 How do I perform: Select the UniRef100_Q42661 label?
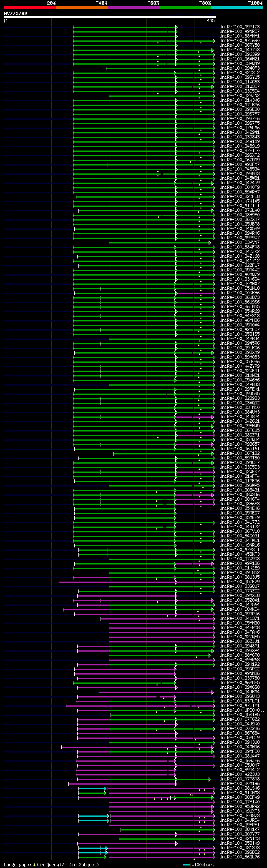tap(239, 421)
